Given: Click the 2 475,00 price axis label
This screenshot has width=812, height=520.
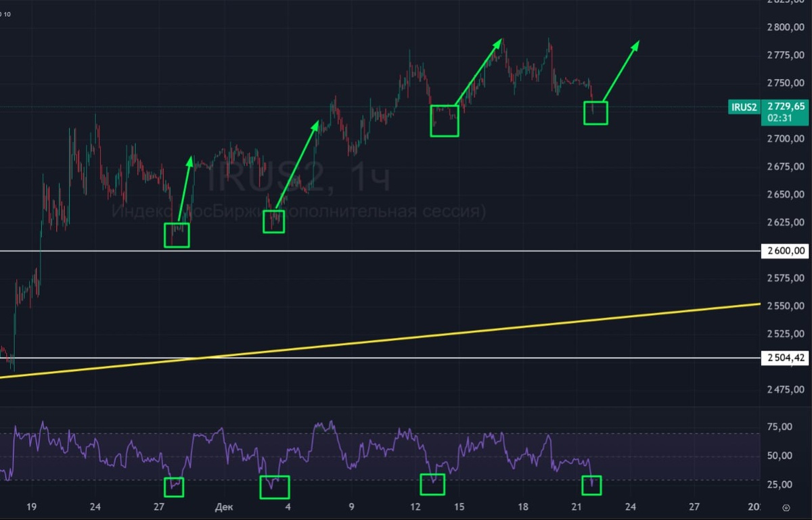Looking at the screenshot, I should coord(786,389).
